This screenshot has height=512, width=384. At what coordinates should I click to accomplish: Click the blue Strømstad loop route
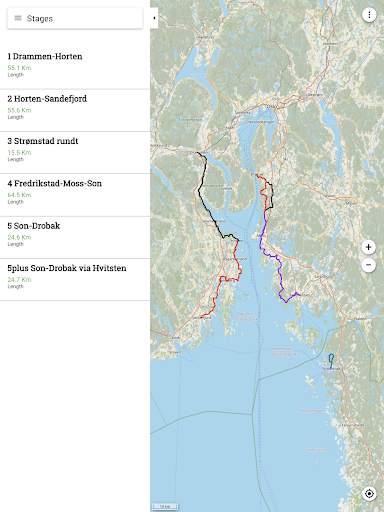[x=331, y=361]
